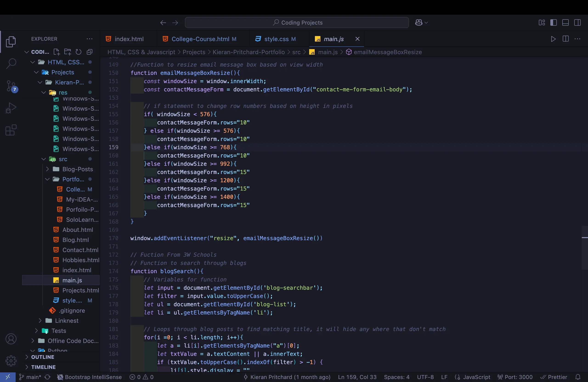588x382 pixels.
Task: Toggle the bottom panel visibility
Action: pos(565,22)
